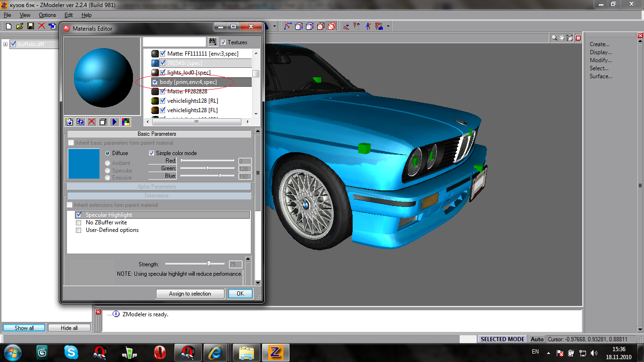Expand the Modify... command group
The height and width of the screenshot is (362, 644).
[x=600, y=60]
